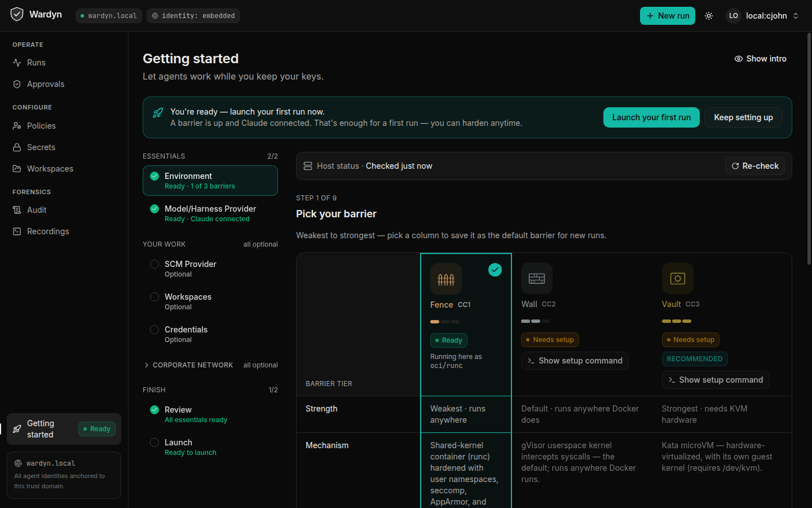The image size is (812, 508).
Task: Click the rocket icon in ready banner
Action: click(x=158, y=113)
